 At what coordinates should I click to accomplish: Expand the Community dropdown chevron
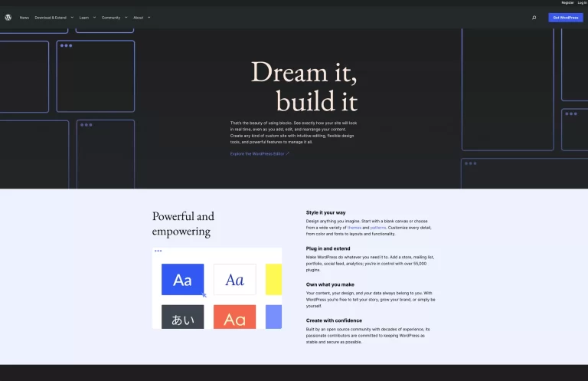126,18
